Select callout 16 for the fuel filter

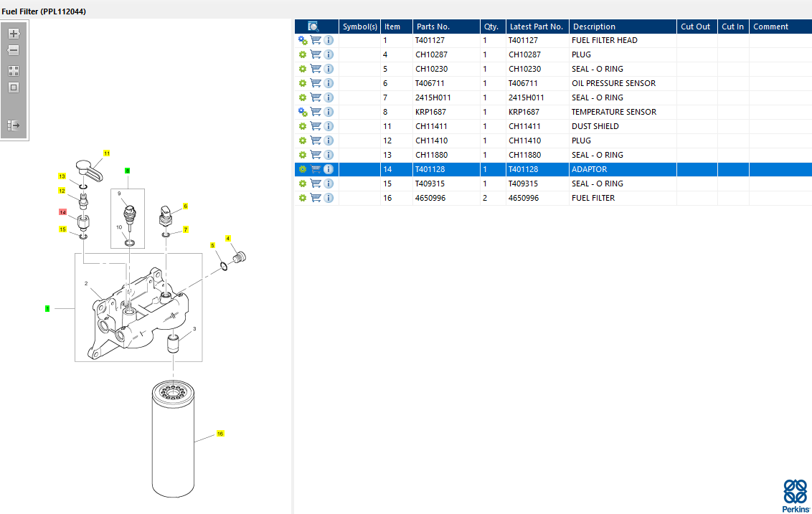click(x=220, y=434)
